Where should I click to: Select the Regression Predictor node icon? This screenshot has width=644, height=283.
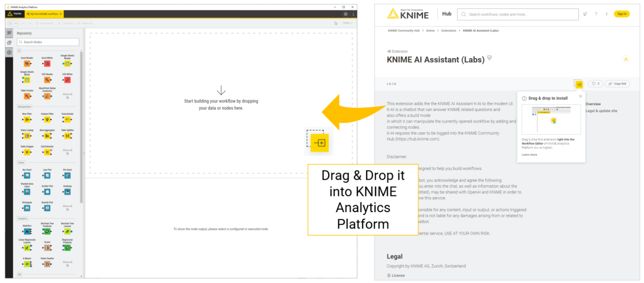[x=67, y=248]
